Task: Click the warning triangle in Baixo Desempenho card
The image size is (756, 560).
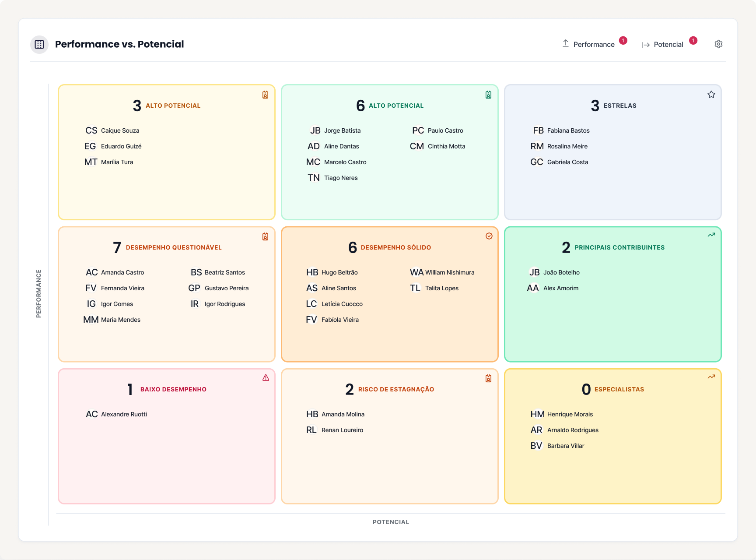Action: pyautogui.click(x=266, y=378)
